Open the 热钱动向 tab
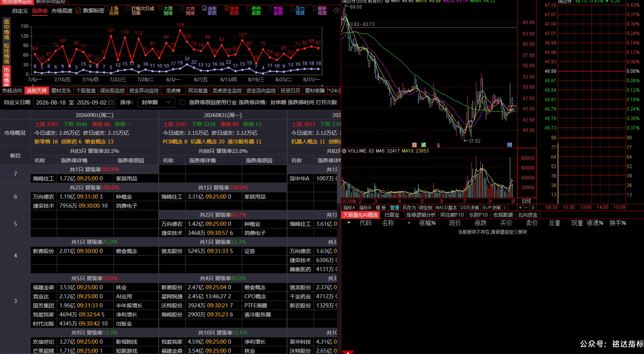 point(12,91)
